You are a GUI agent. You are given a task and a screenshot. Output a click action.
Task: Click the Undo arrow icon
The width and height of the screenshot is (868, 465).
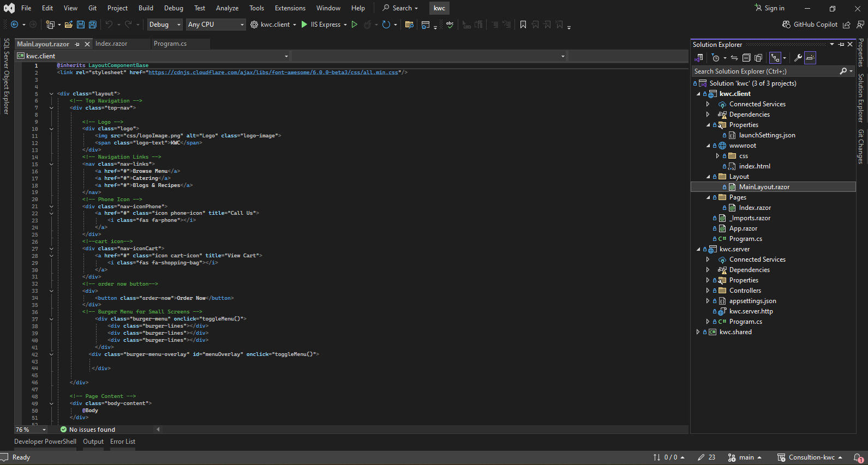click(109, 25)
